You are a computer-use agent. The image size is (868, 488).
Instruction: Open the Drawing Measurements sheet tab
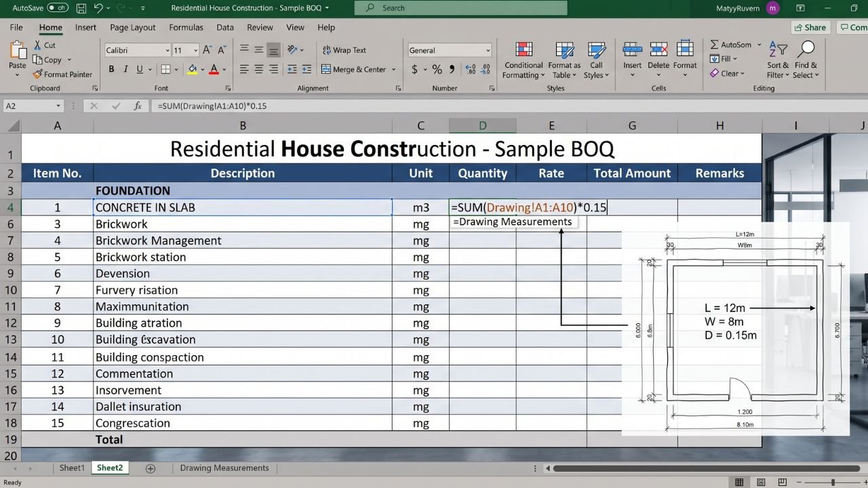pos(224,468)
